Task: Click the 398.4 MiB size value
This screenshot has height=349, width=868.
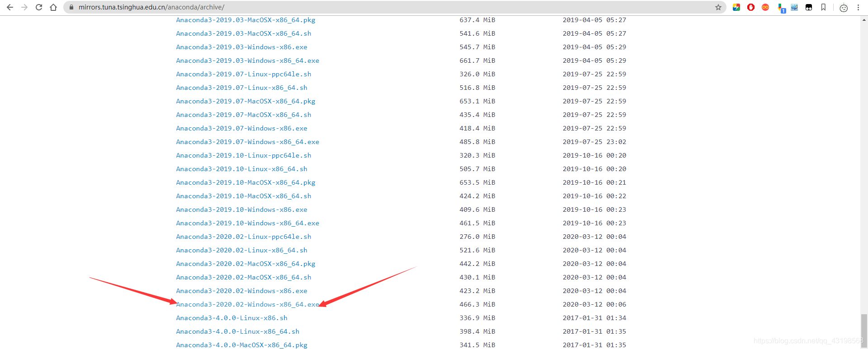Action: pos(477,331)
